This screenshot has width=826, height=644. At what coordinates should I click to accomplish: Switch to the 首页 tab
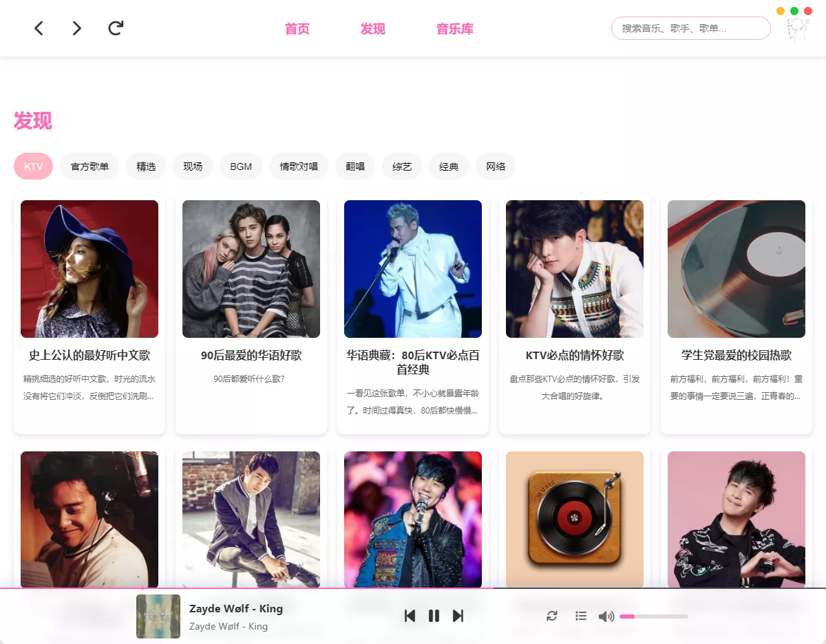[x=297, y=28]
